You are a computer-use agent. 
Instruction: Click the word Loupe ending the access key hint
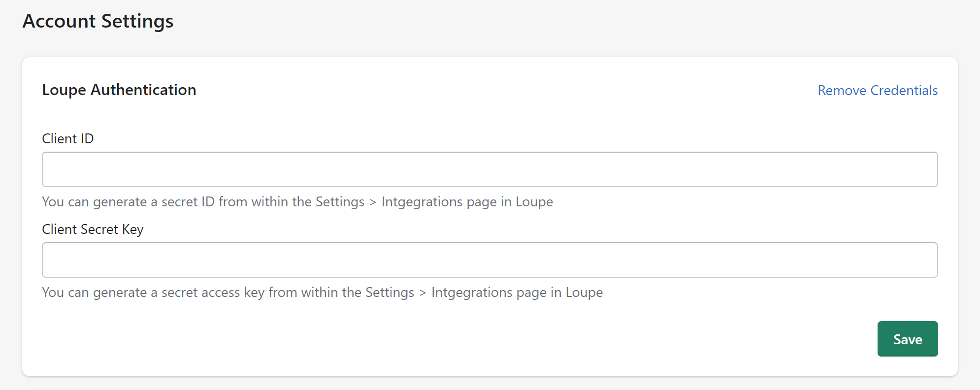coord(584,292)
